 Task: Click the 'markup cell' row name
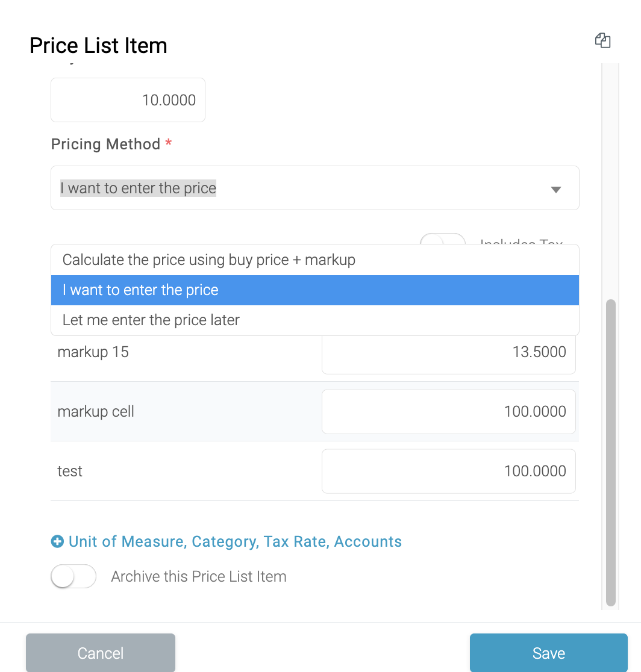pyautogui.click(x=96, y=412)
